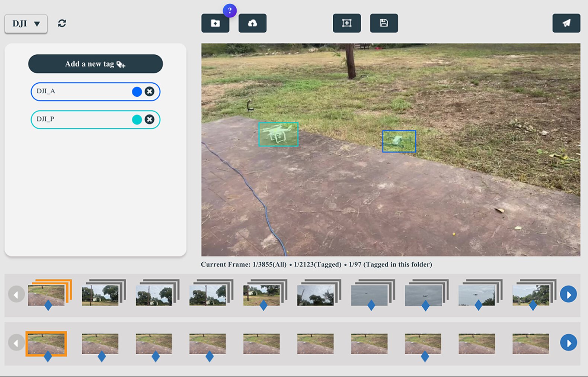The image size is (588, 377).
Task: Select the ninth frame thumbnail
Action: click(x=477, y=344)
